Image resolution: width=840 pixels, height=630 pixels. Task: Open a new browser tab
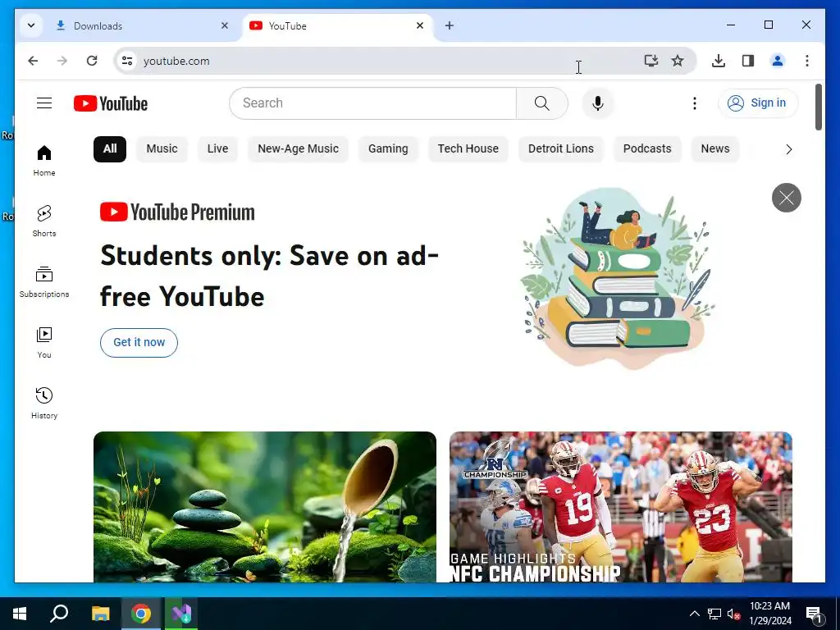click(x=450, y=25)
